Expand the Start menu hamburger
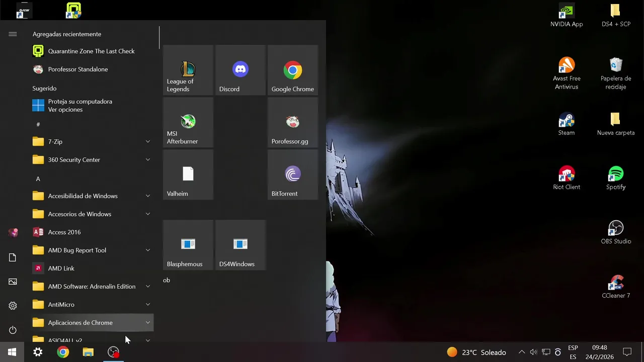The height and width of the screenshot is (362, 644). click(13, 34)
